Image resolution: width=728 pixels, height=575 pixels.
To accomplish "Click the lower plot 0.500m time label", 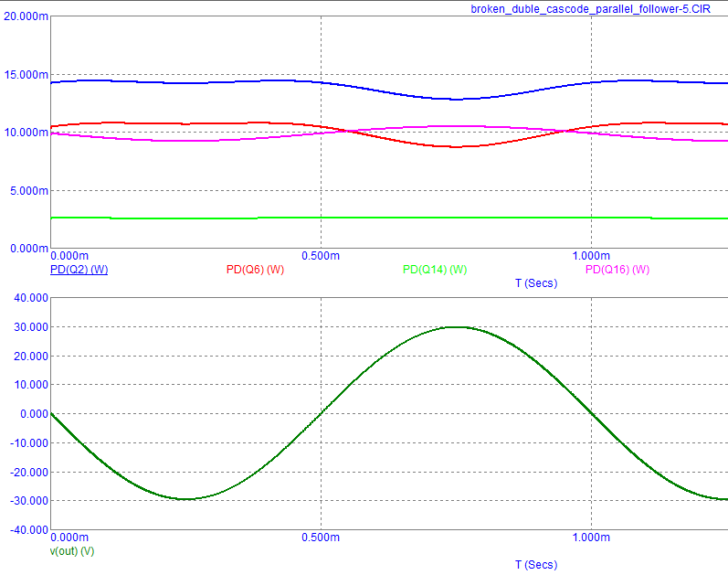I will coord(321,538).
